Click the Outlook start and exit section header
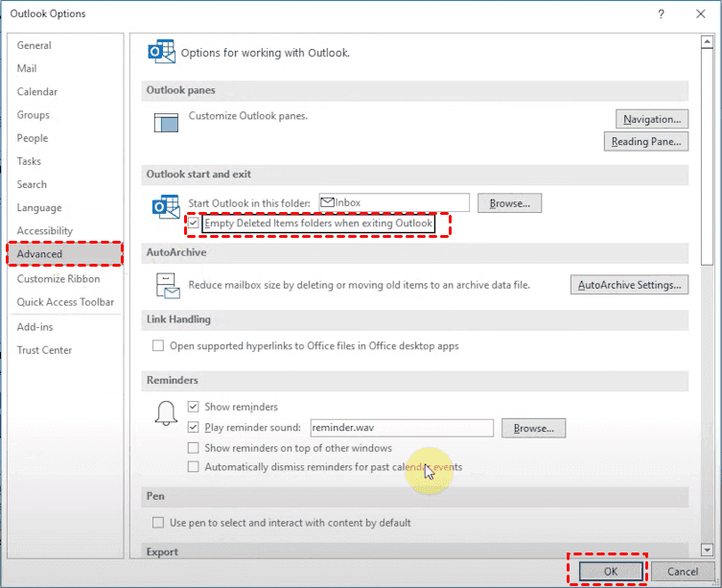This screenshot has height=588, width=722. tap(415, 175)
